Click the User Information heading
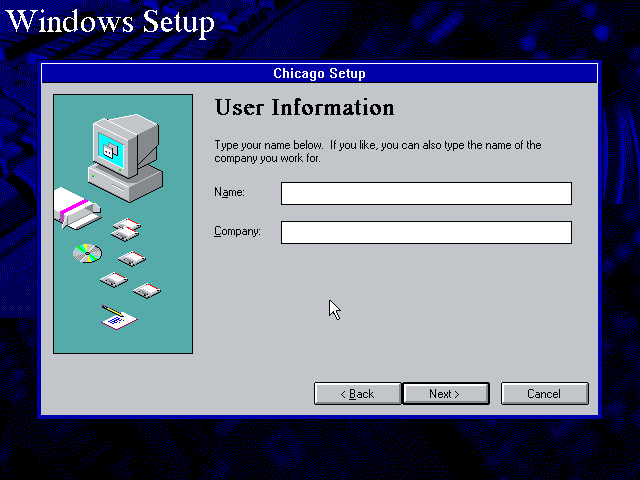Image resolution: width=640 pixels, height=480 pixels. point(304,107)
